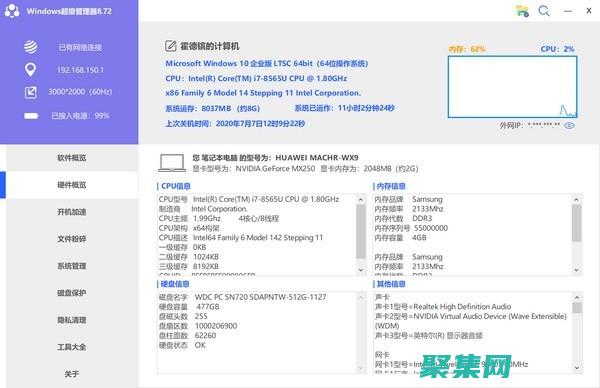Image resolution: width=600 pixels, height=388 pixels.
Task: Open 文件粉碎 sidebar tab
Action: (72, 239)
